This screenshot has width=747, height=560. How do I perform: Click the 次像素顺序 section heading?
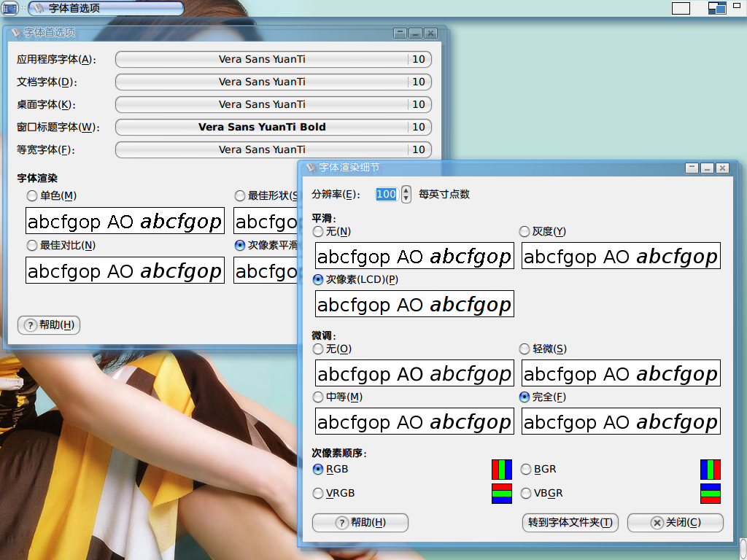pos(339,453)
